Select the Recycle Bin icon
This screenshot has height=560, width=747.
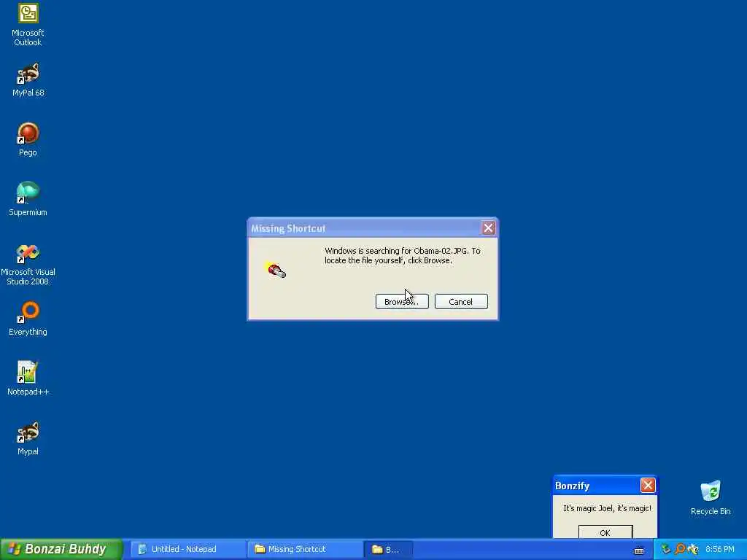coord(711,498)
